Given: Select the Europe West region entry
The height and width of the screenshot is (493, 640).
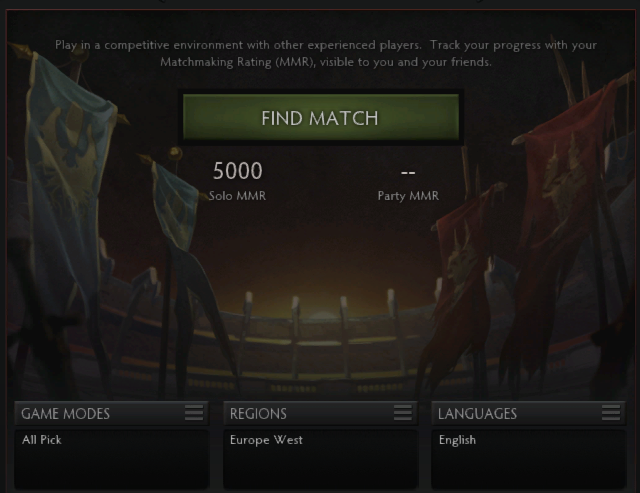Looking at the screenshot, I should coord(266,440).
